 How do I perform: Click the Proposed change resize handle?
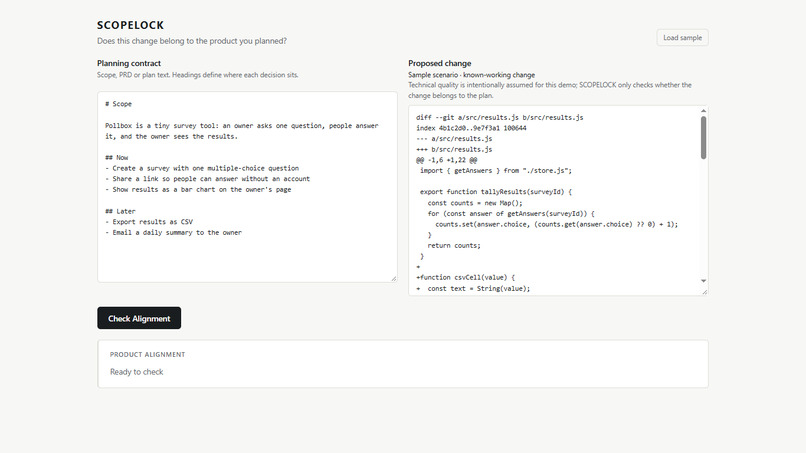click(705, 292)
